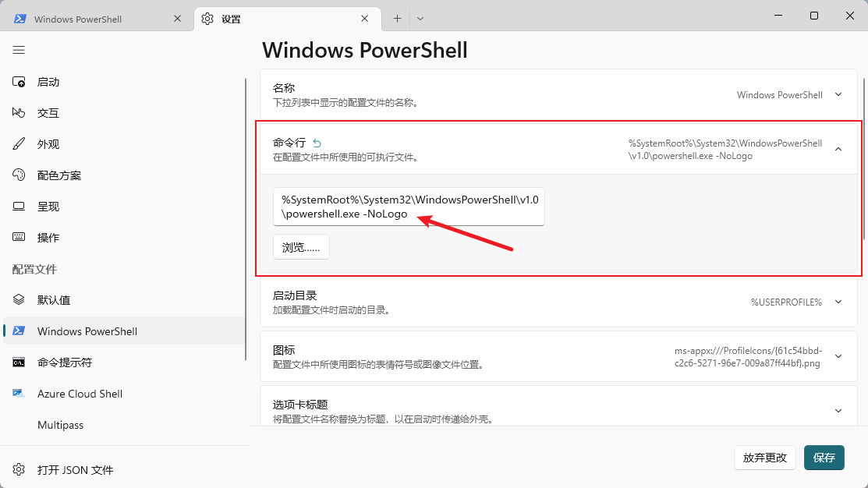Open the 配色方案 color schemes page
The height and width of the screenshot is (488, 868).
[59, 175]
